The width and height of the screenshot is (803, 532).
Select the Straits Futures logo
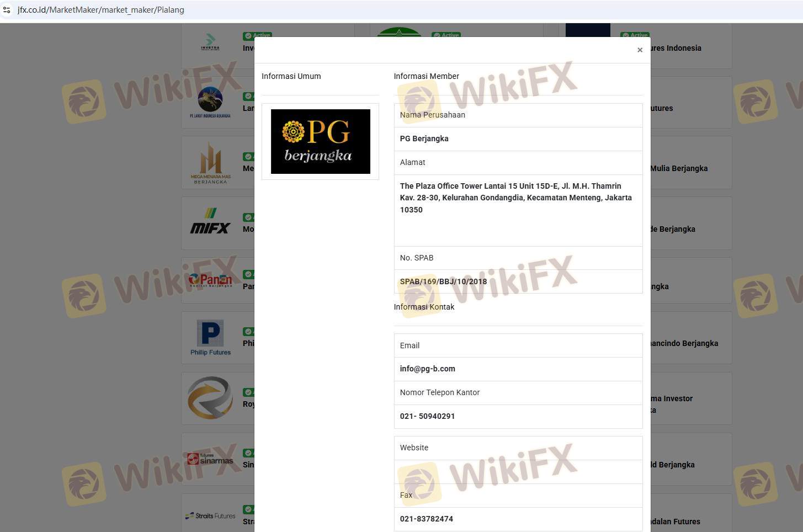coord(210,516)
